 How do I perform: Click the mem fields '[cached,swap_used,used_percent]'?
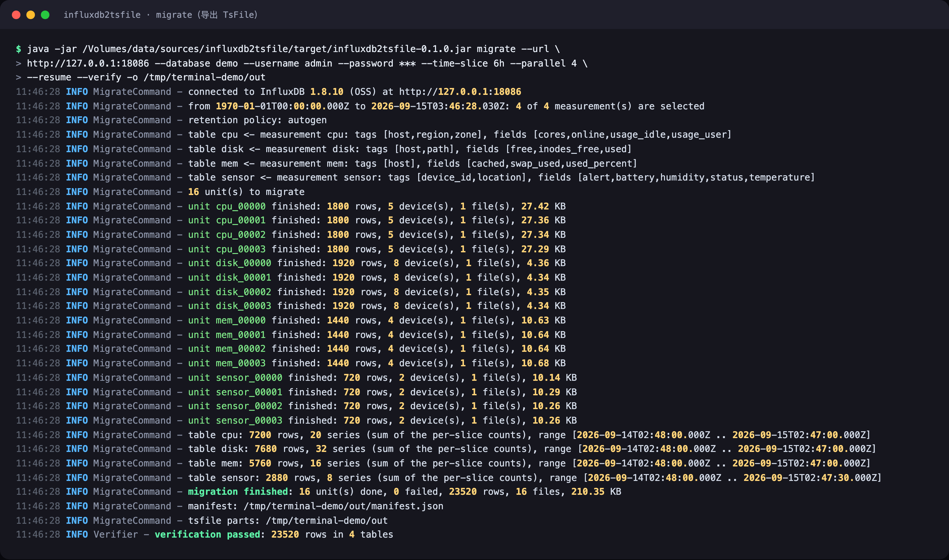pos(552,163)
